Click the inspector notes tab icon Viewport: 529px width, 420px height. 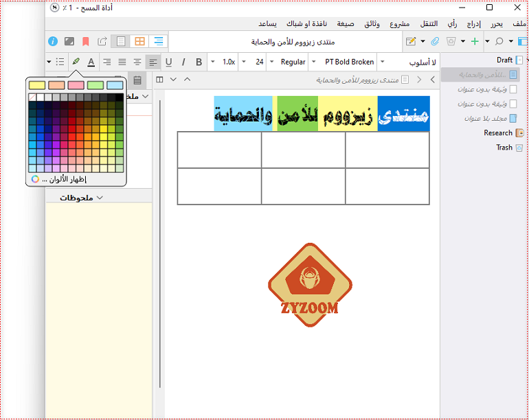(137, 80)
